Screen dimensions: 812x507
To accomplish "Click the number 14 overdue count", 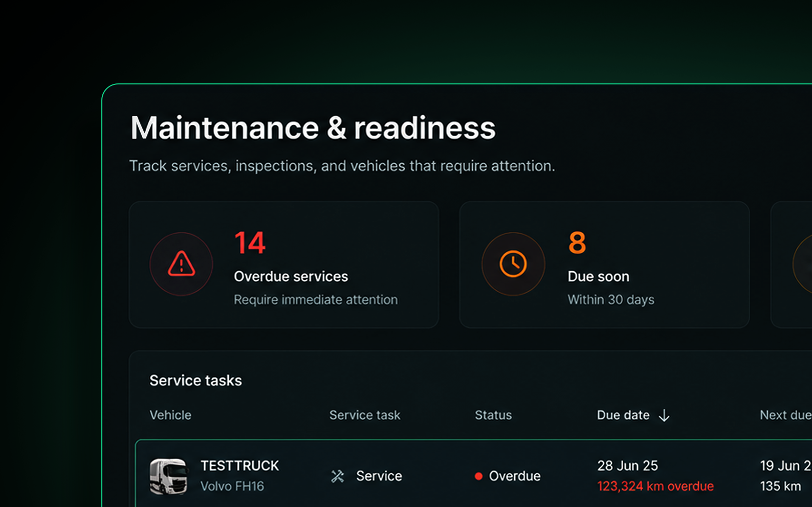I will point(250,243).
